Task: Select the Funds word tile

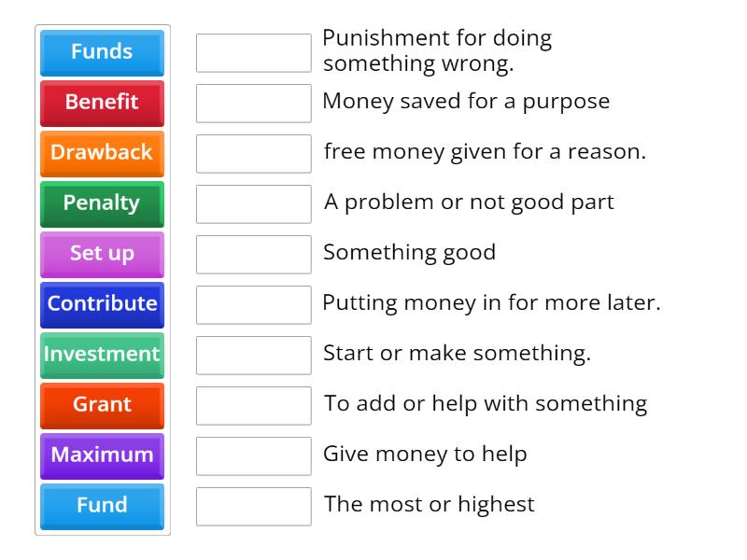Action: [x=101, y=52]
